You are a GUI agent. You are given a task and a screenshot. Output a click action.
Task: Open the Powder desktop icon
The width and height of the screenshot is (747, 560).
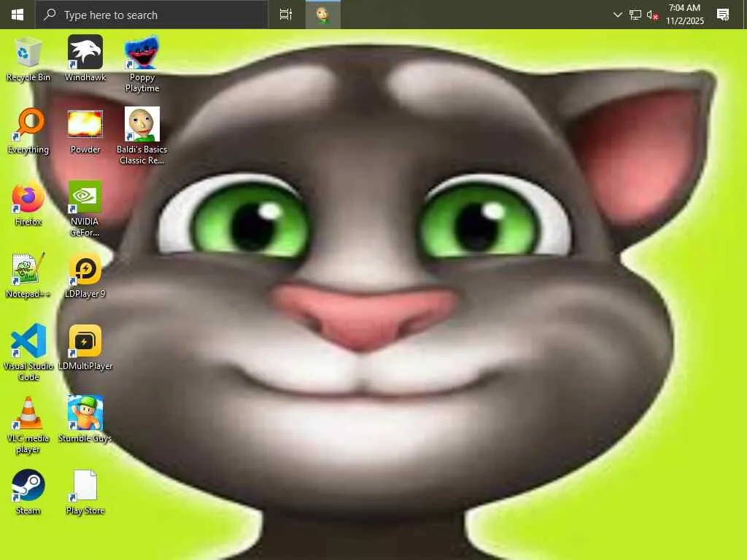click(85, 131)
